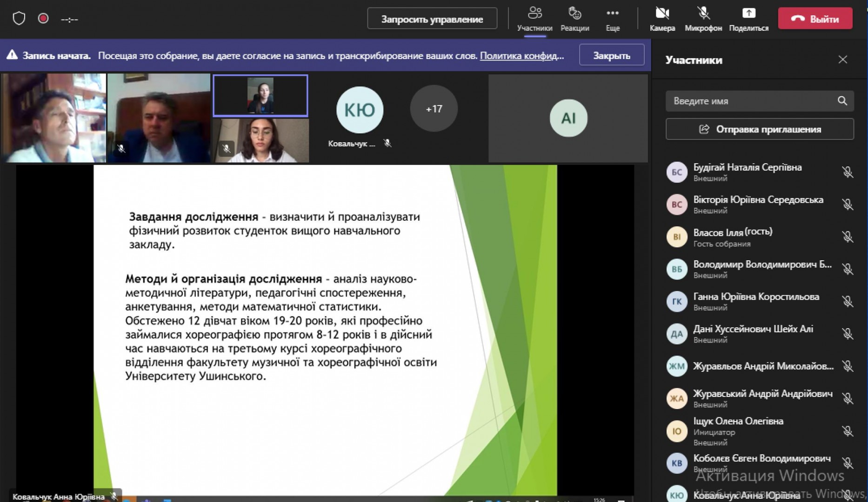Select participant Власов Ілля in the list
The image size is (868, 502).
tap(733, 237)
